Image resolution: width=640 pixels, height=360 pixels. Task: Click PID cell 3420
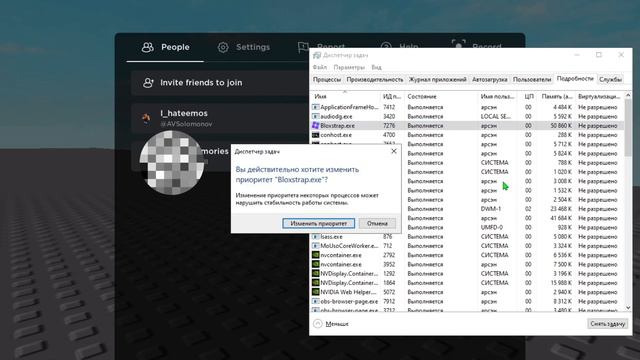coord(389,116)
